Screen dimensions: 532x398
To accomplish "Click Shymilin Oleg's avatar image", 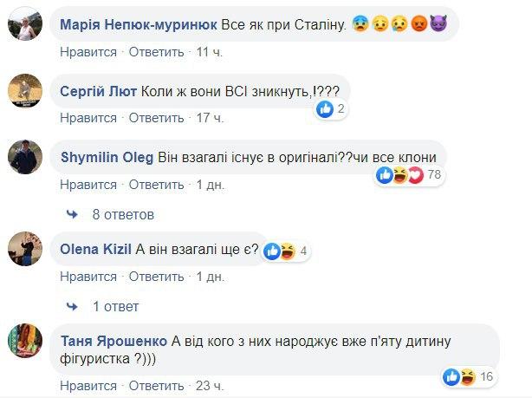I will (x=25, y=157).
